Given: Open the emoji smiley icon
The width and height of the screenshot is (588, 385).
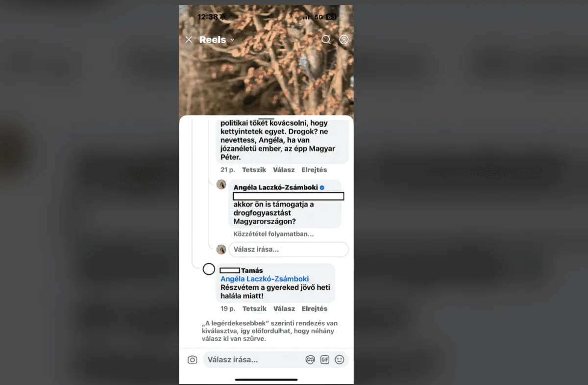Looking at the screenshot, I should 340,360.
